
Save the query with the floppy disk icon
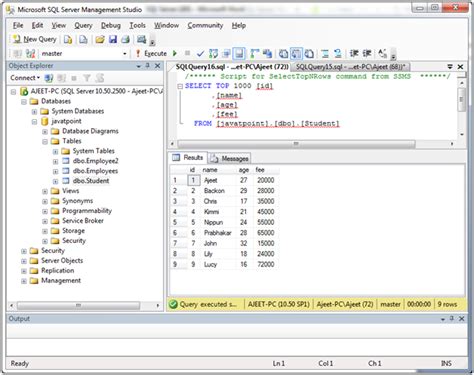113,39
